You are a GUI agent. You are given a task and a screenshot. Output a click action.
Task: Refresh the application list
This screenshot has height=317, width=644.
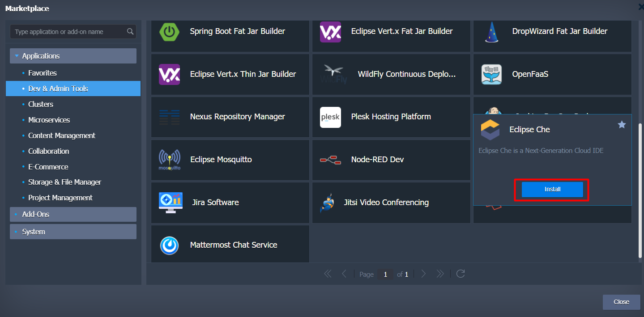[x=460, y=274]
